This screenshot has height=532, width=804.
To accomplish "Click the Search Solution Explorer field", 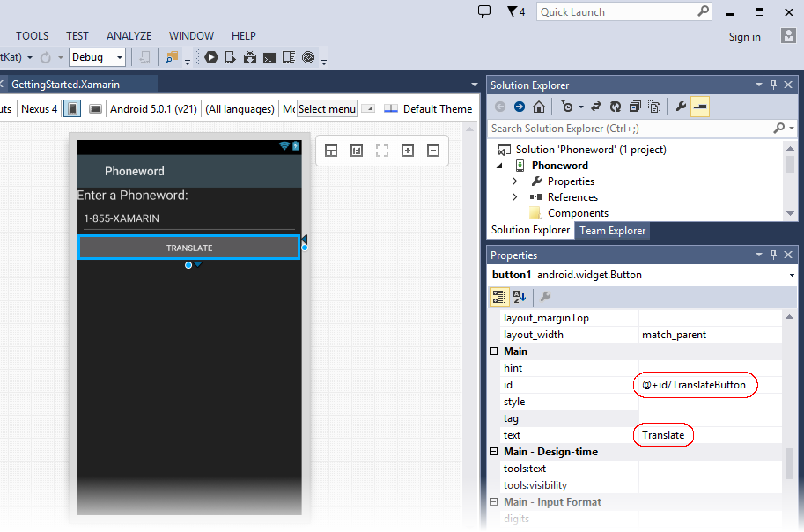I will (x=630, y=129).
